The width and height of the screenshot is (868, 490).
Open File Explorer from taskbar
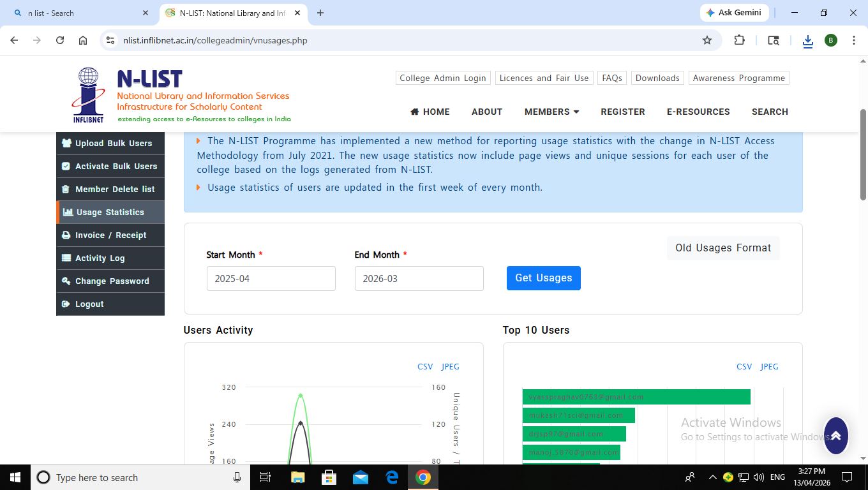coord(297,477)
